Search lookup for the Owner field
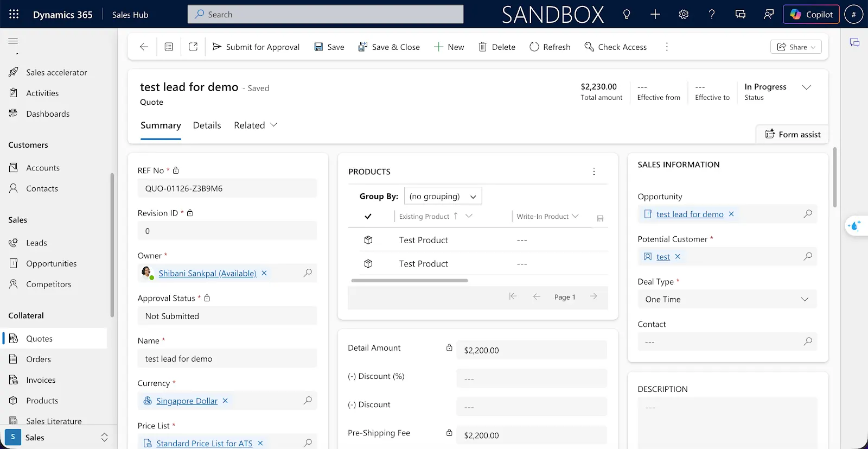The height and width of the screenshot is (449, 868). [x=308, y=273]
